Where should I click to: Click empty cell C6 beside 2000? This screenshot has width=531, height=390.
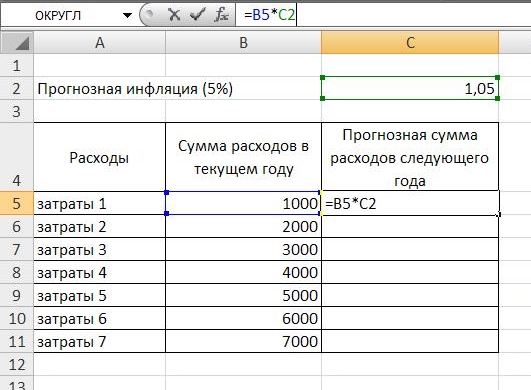[x=410, y=226]
